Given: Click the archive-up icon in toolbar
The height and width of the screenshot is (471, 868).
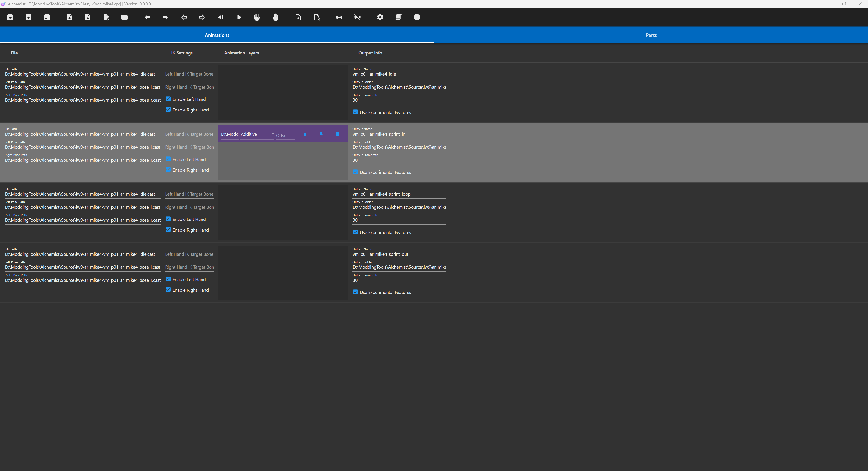Looking at the screenshot, I should pos(28,17).
